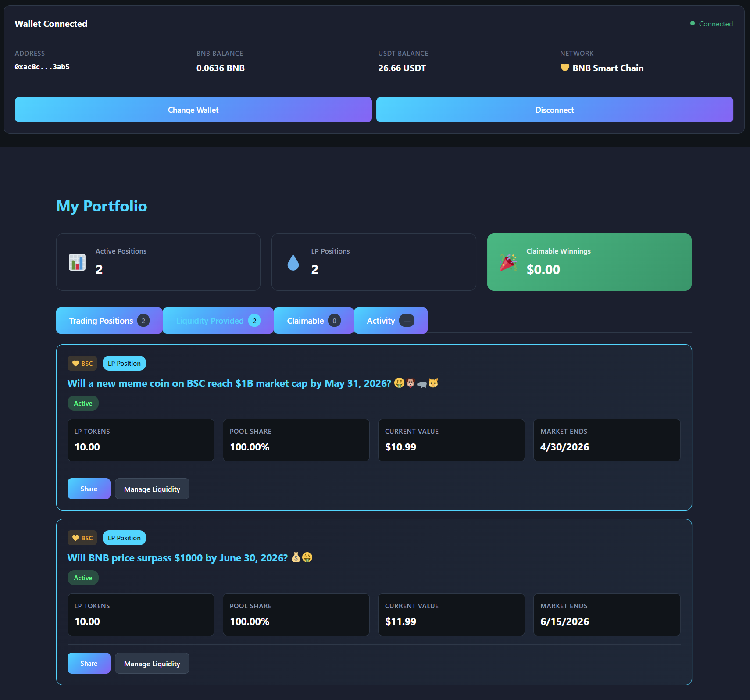Image resolution: width=750 pixels, height=700 pixels.
Task: Click the BSC badge on the meme coin market
Action: pos(82,363)
